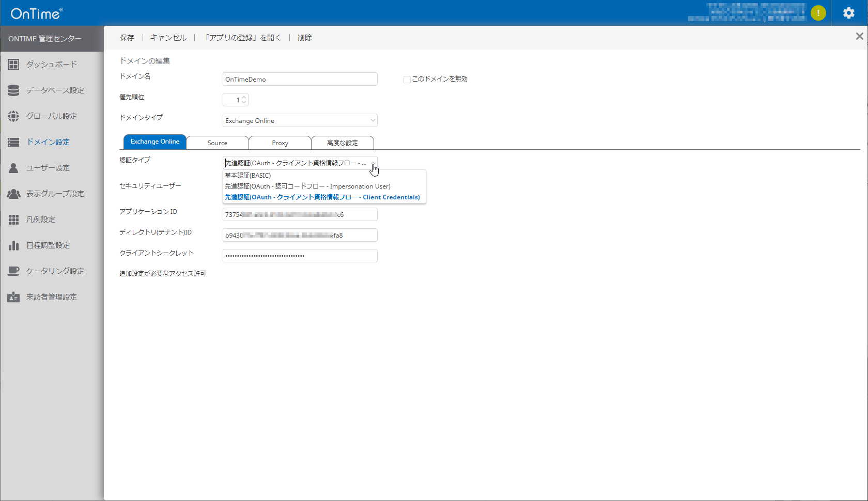The width and height of the screenshot is (868, 501).
Task: Close the domain edit panel
Action: pyautogui.click(x=859, y=36)
